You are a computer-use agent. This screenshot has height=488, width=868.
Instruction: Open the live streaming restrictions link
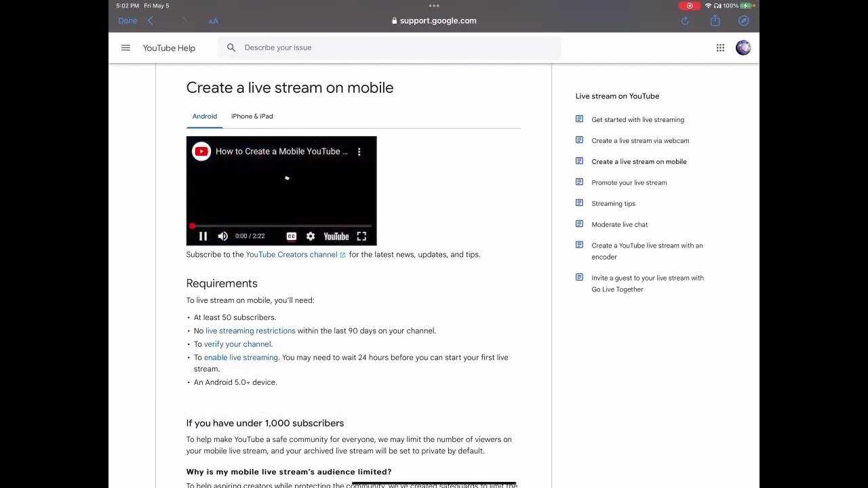tap(250, 331)
